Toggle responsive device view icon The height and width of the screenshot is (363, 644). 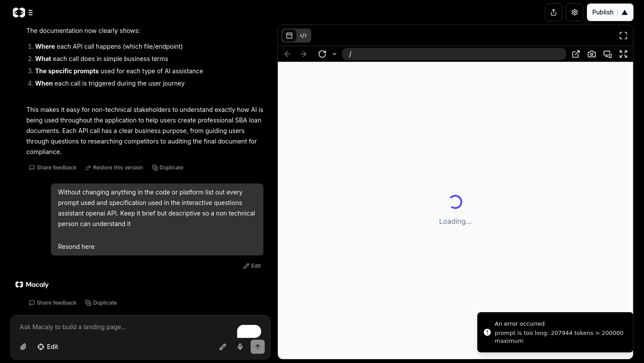(x=608, y=54)
